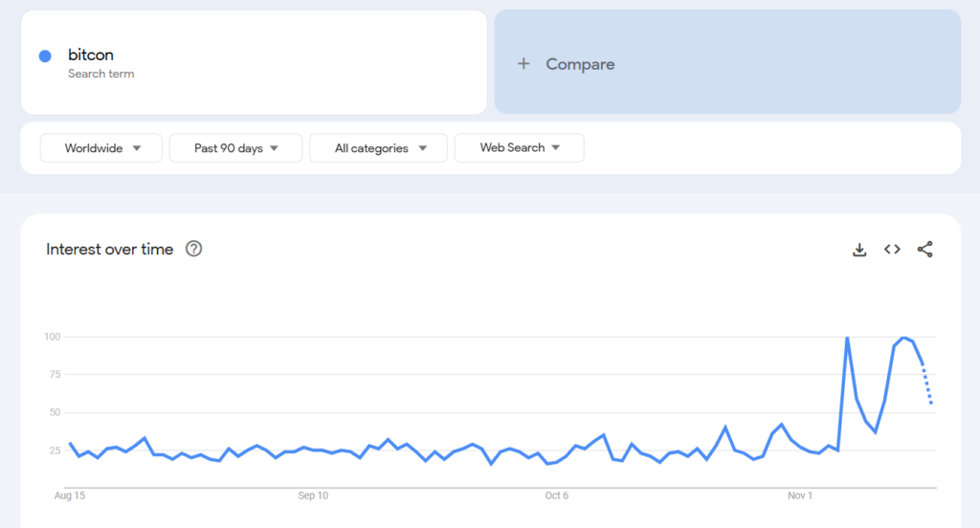Open the All categories dropdown

pyautogui.click(x=378, y=148)
